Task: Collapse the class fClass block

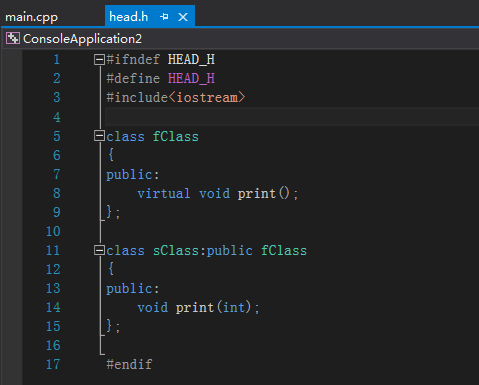Action: click(x=99, y=136)
